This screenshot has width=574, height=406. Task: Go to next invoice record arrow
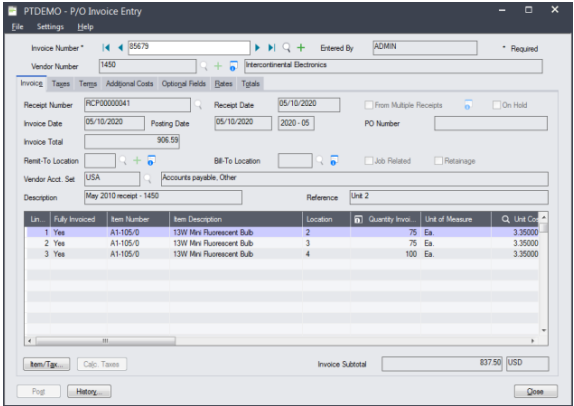[x=257, y=48]
